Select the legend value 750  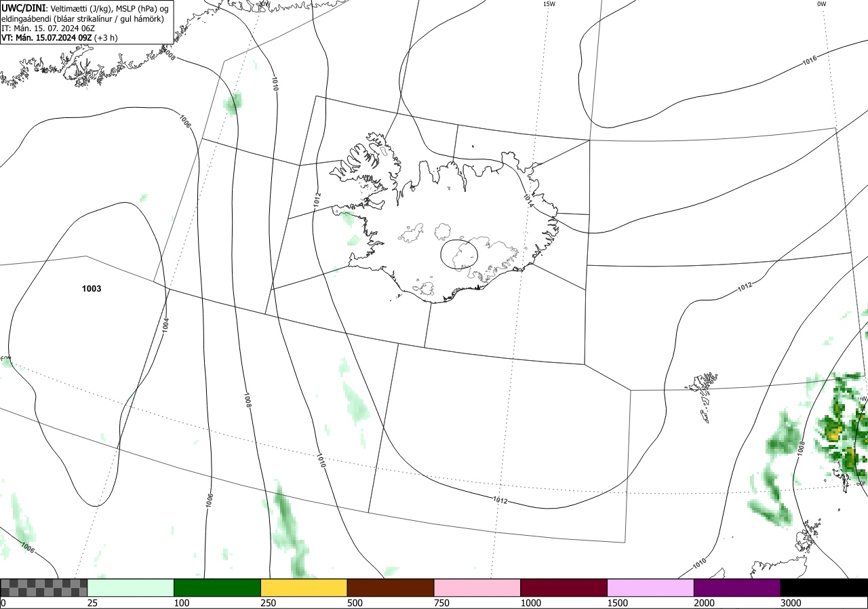pyautogui.click(x=441, y=603)
